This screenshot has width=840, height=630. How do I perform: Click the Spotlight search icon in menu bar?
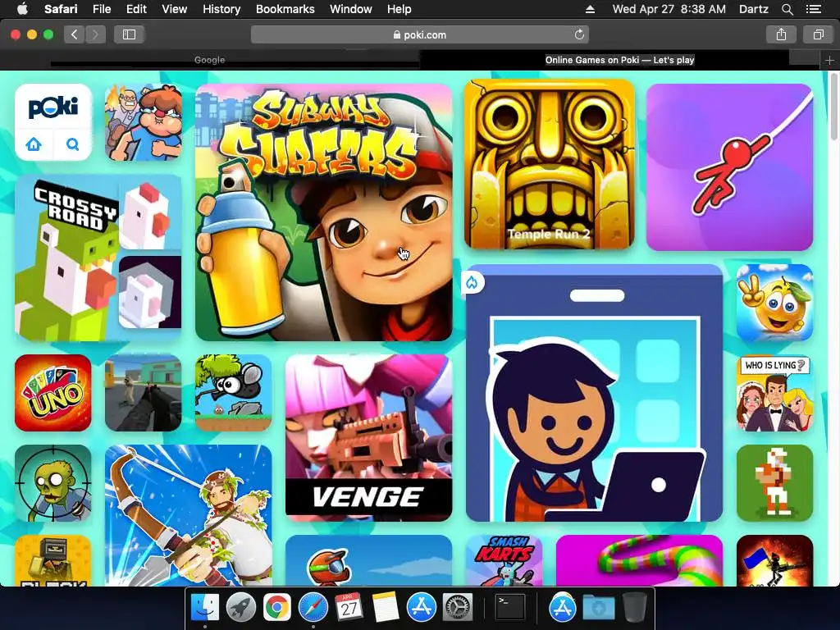tap(787, 9)
